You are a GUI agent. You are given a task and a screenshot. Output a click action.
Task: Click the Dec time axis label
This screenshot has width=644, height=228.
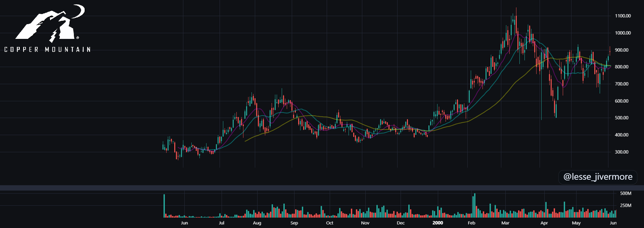pyautogui.click(x=401, y=223)
